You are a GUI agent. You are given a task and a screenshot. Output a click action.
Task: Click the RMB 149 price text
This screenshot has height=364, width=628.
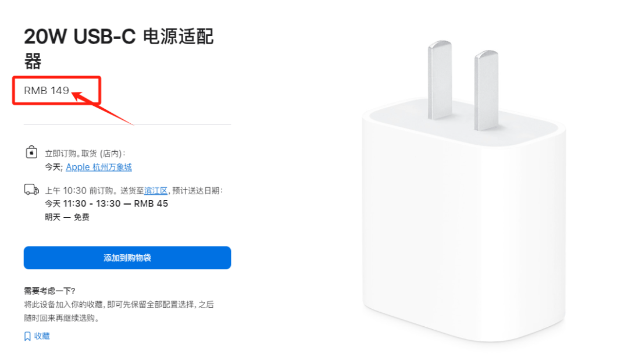tap(47, 91)
